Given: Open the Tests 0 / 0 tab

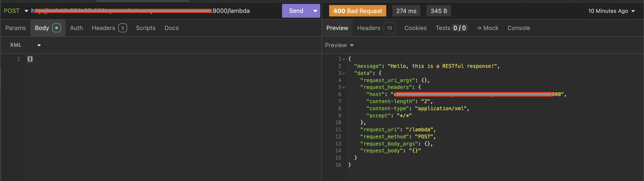Looking at the screenshot, I should pos(451,28).
